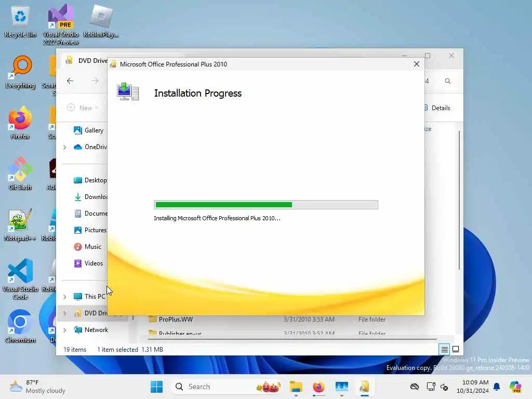Launch the Everything search shortcut
Viewport: 532px width, 399px height.
(20, 72)
